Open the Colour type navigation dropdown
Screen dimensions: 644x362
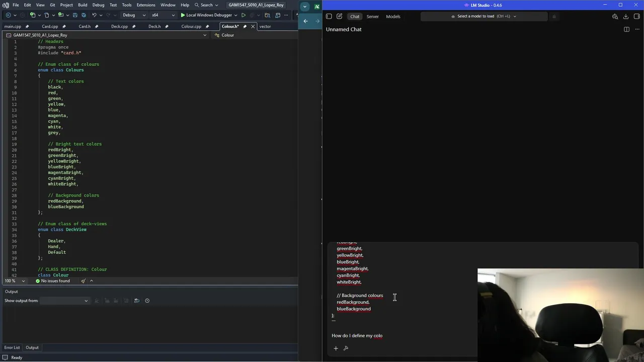point(254,35)
